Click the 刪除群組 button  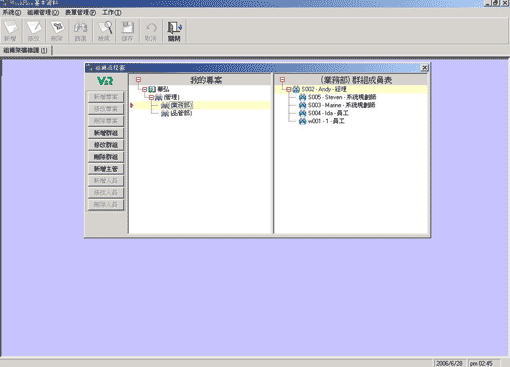click(x=106, y=157)
